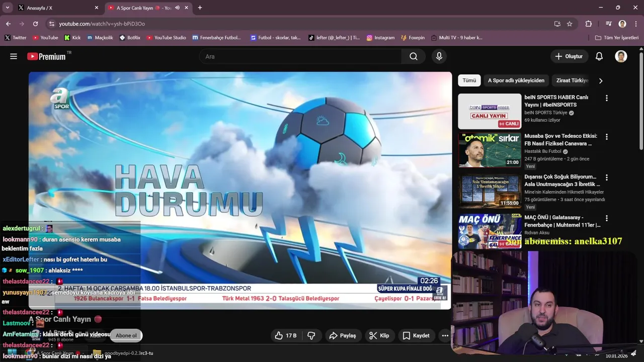Screen dimensions: 644x362
Task: Open the notifications bell
Action: pos(599,56)
